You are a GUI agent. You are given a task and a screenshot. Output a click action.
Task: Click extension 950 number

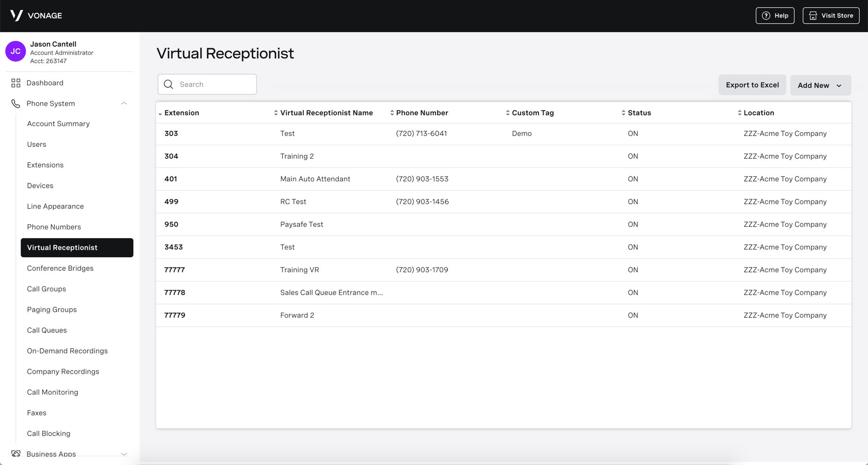tap(172, 224)
